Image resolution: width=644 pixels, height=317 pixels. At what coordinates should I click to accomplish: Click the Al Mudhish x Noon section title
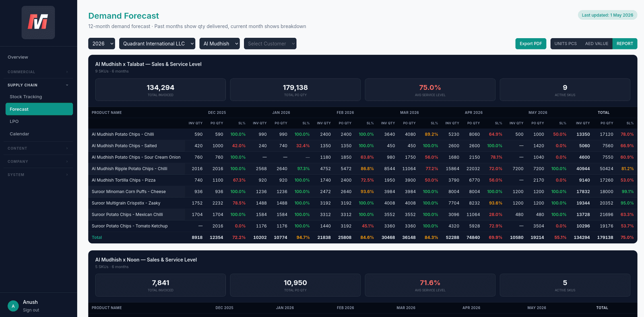[146, 260]
